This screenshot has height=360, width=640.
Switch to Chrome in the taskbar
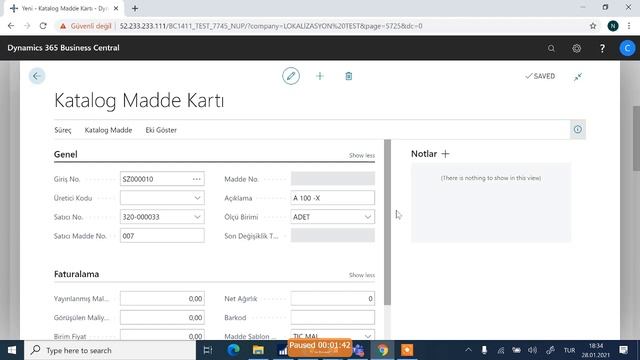click(x=382, y=350)
